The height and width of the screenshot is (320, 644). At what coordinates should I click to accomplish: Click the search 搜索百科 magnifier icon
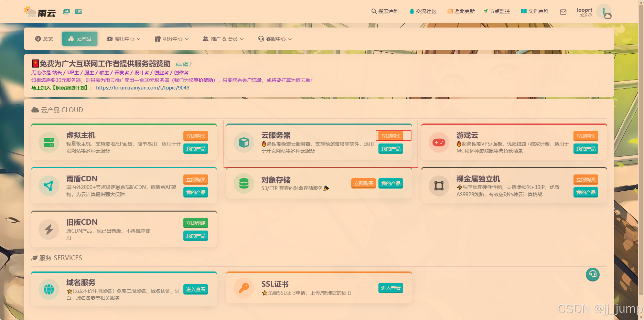point(373,11)
